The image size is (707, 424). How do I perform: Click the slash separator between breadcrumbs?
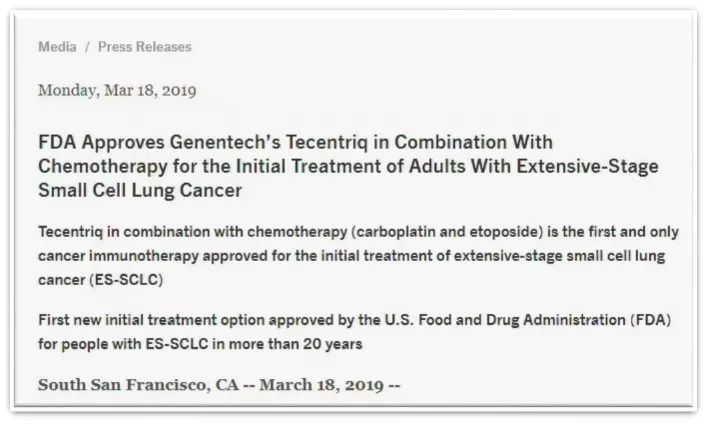tap(86, 47)
